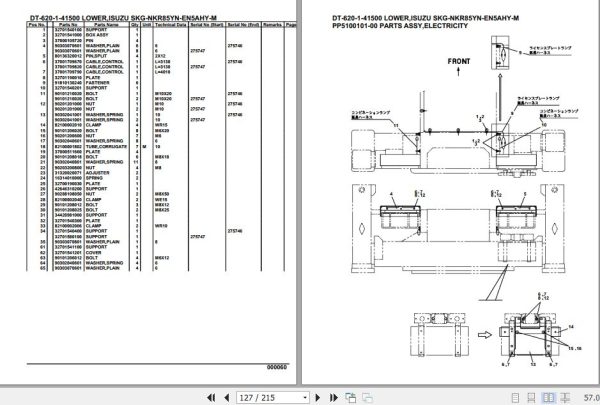Click the 'SPRING' parts name entry

tap(94, 178)
